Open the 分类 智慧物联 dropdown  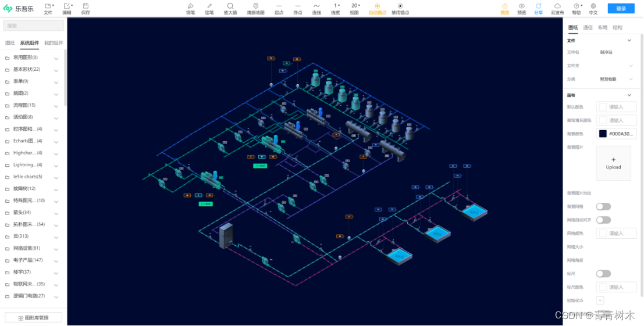pyautogui.click(x=617, y=79)
